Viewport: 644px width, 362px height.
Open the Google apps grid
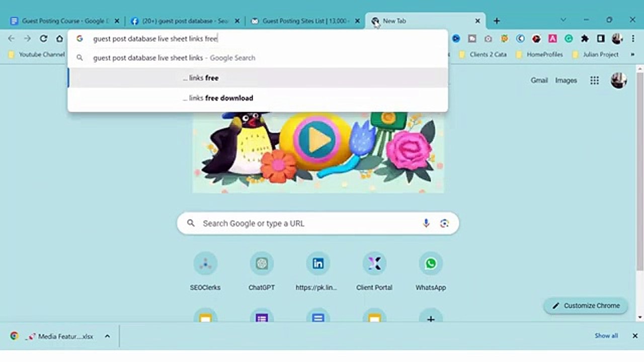595,80
